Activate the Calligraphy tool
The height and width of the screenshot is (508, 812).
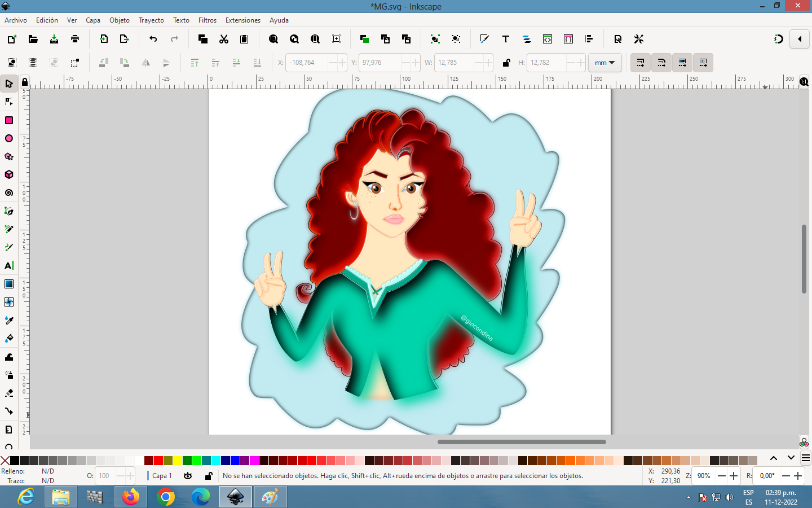[x=9, y=247]
